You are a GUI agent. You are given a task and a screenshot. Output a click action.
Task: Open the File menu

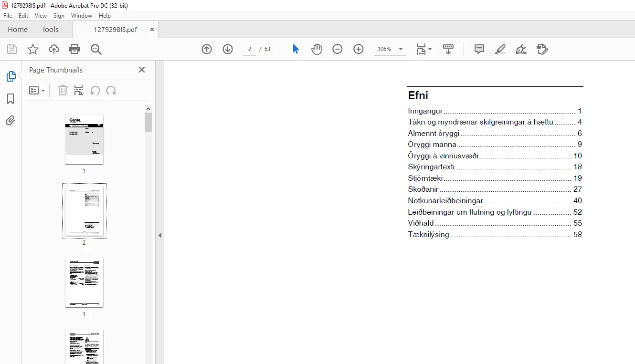click(8, 16)
